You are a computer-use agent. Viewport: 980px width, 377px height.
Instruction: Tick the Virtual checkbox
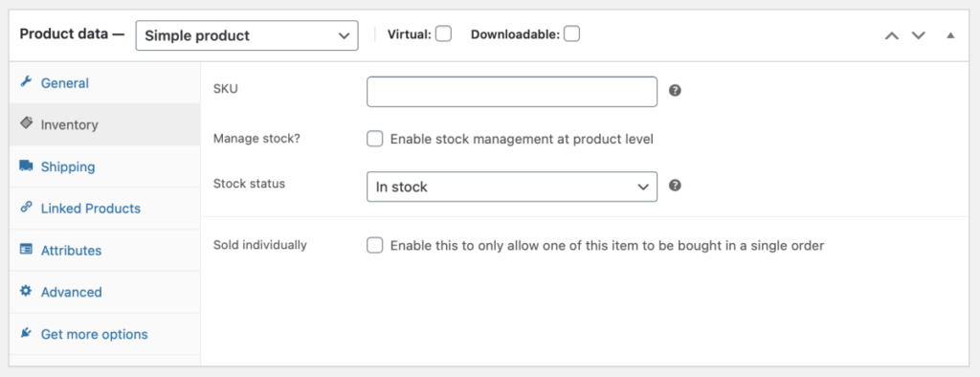click(444, 33)
